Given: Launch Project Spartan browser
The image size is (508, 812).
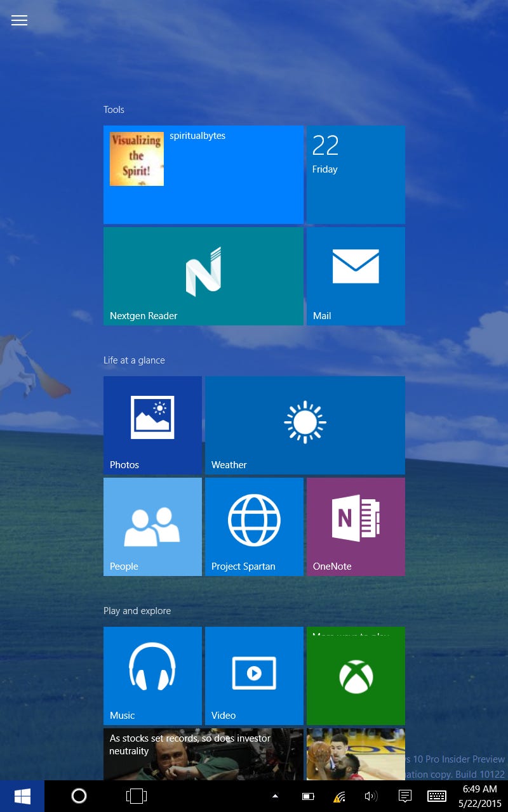Looking at the screenshot, I should (x=254, y=527).
